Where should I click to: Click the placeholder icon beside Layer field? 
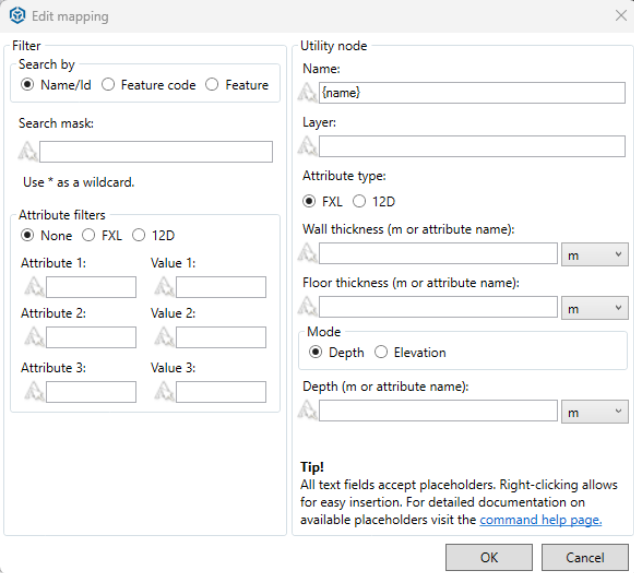(x=309, y=147)
